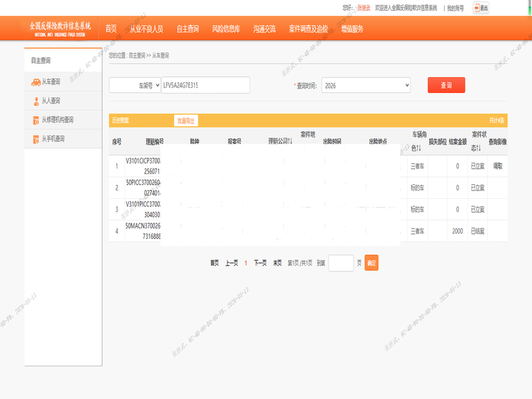Click the 退出 logout button
This screenshot has height=399, width=532.
click(x=481, y=8)
